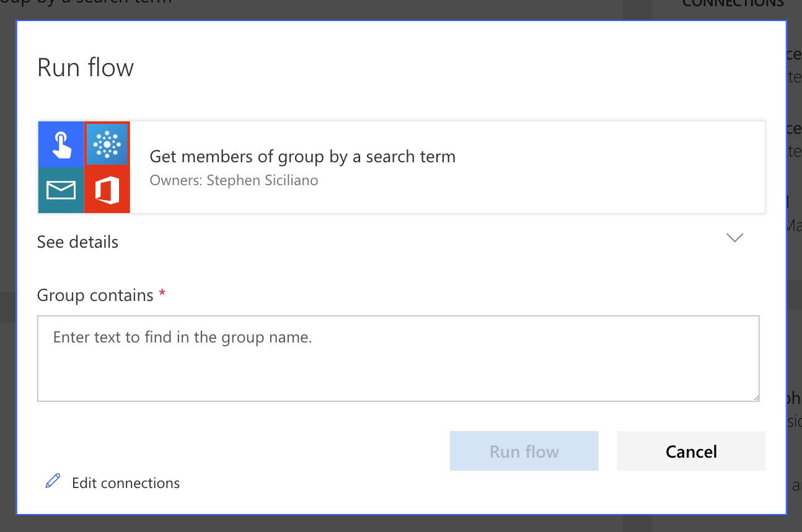The image size is (802, 532).
Task: Click the dimmed page title behind the dialog
Action: click(x=87, y=3)
